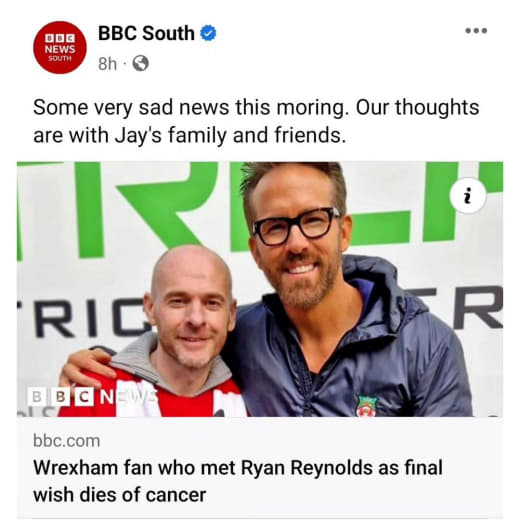This screenshot has width=520, height=520.
Task: Open the article preview photo
Action: point(260,289)
